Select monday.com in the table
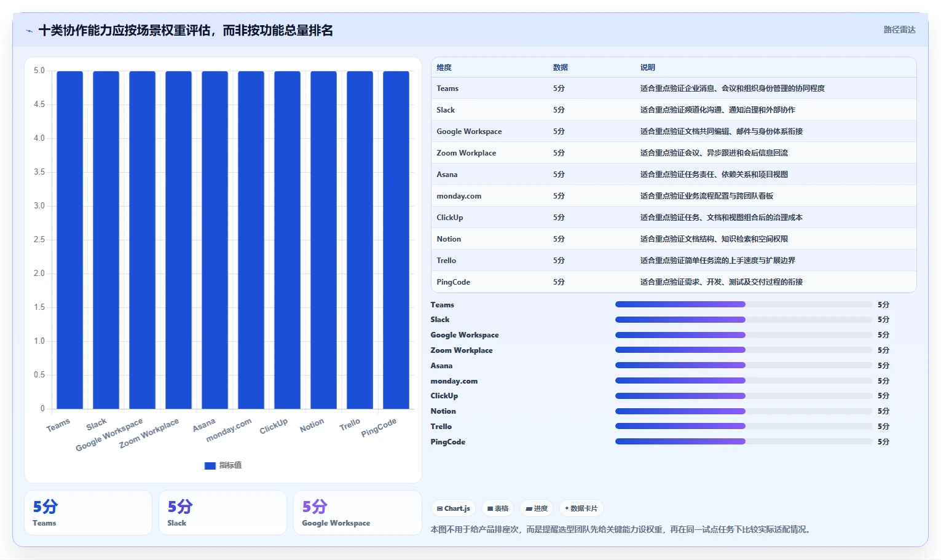This screenshot has width=941, height=560. (459, 196)
